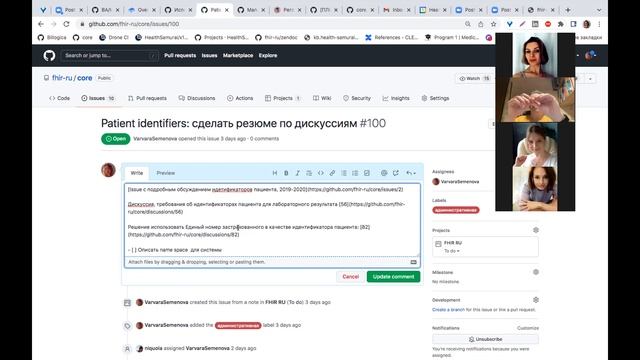The width and height of the screenshot is (640, 360).
Task: Open Pull requests in top navigation
Action: [x=180, y=56]
